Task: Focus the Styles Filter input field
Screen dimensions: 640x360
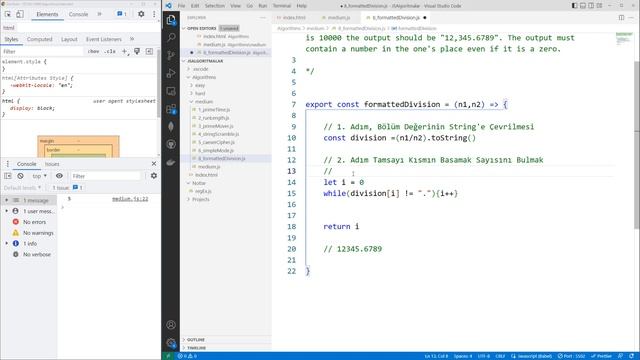Action: click(x=42, y=51)
